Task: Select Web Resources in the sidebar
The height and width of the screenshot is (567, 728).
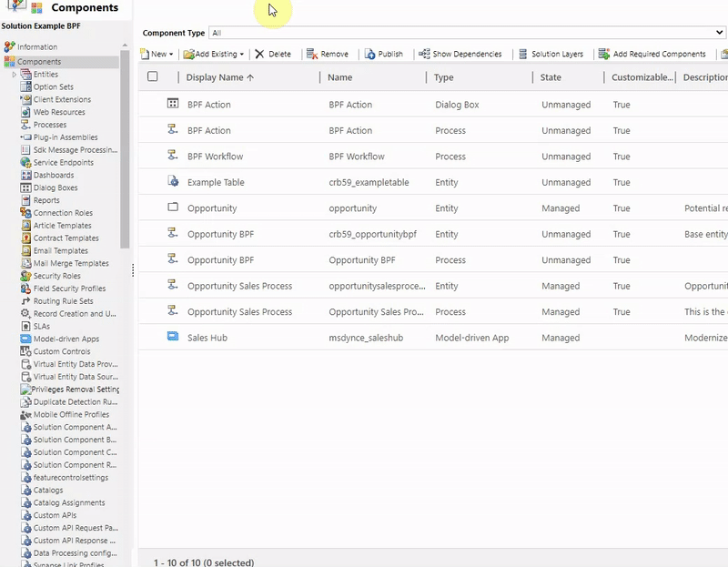Action: 59,112
